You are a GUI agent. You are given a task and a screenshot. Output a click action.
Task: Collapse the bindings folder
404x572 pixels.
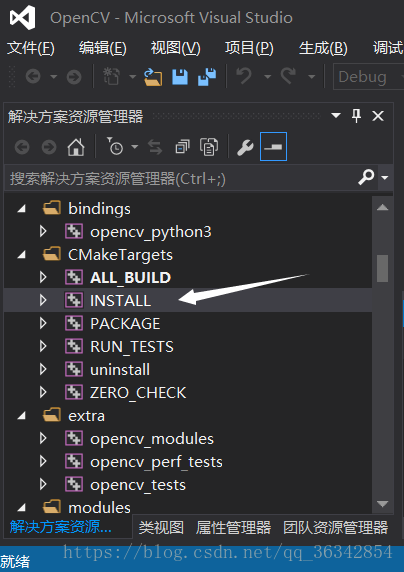[22, 209]
